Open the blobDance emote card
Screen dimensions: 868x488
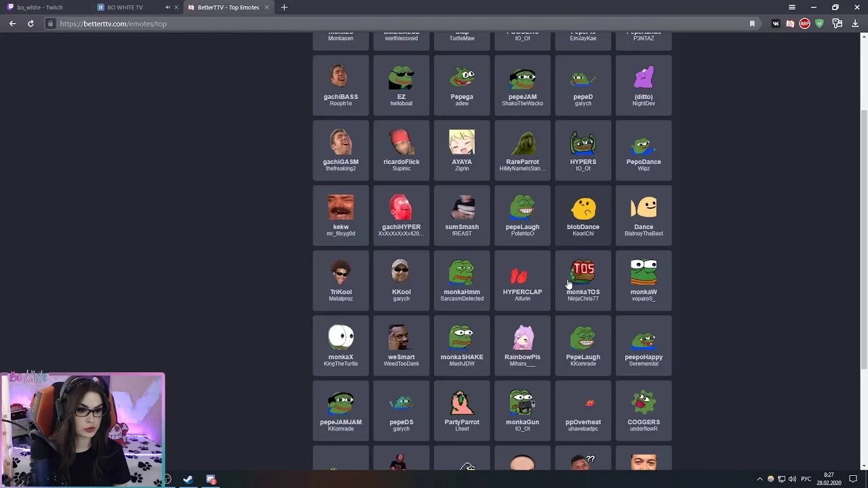tap(583, 216)
